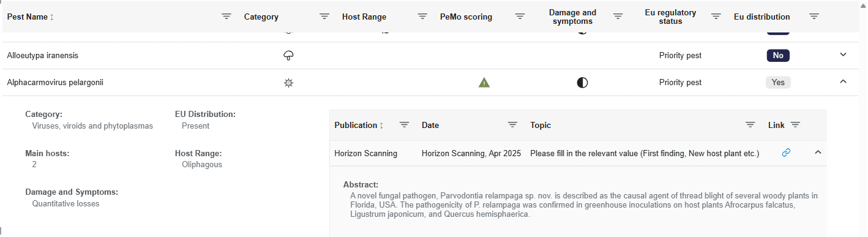Collapse Alphacarmovirus pelargonii row details
Screen dimensions: 868x237
tap(843, 81)
